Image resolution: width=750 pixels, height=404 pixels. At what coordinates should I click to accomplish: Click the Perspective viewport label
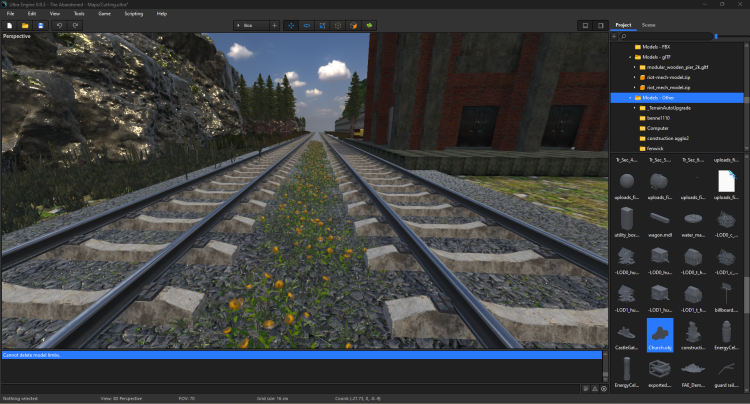tap(17, 36)
